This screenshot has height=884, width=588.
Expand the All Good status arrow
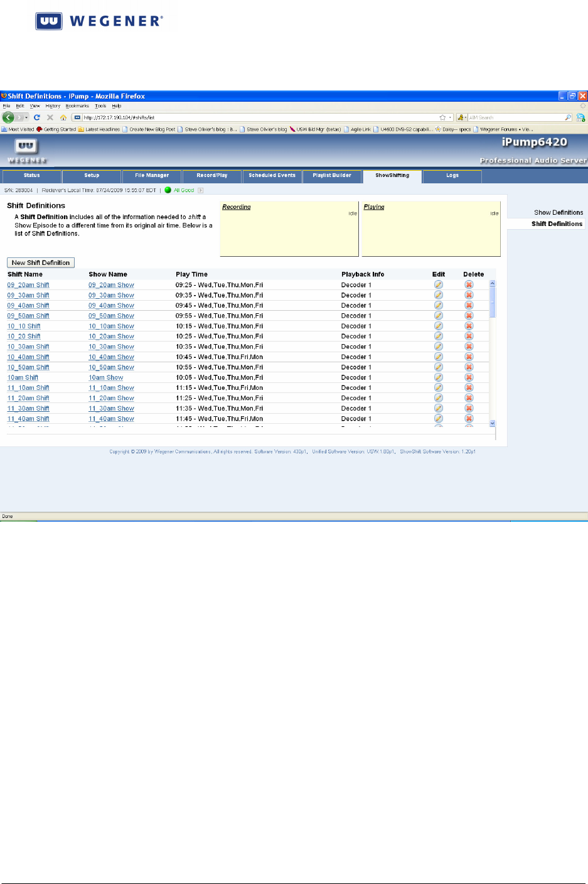click(x=201, y=190)
